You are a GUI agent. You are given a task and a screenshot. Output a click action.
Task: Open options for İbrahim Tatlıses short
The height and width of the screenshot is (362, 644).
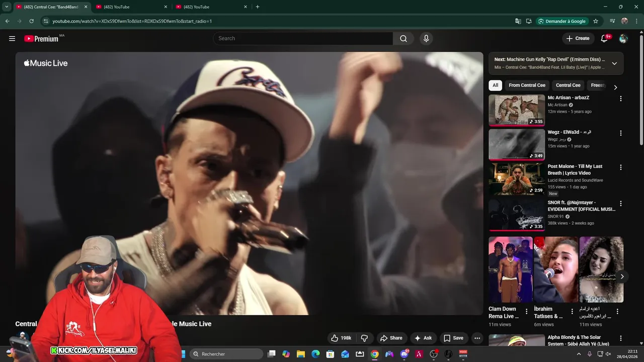point(572,312)
